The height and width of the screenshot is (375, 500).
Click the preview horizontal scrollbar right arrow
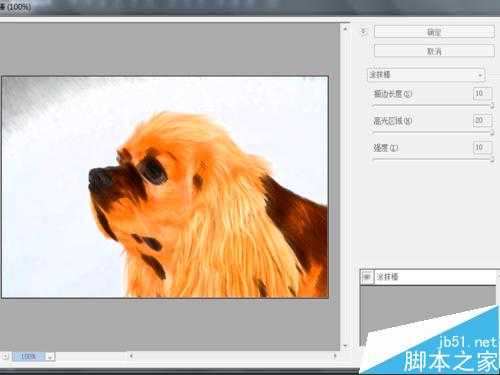coord(335,356)
